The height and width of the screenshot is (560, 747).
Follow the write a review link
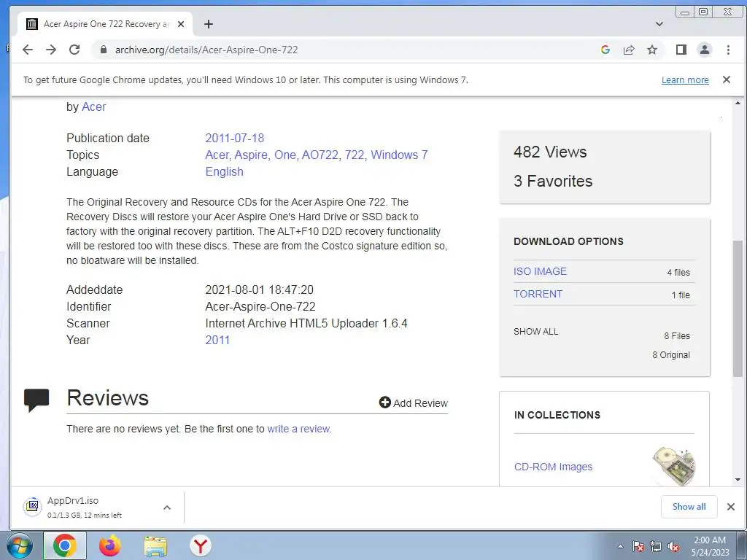(x=298, y=429)
